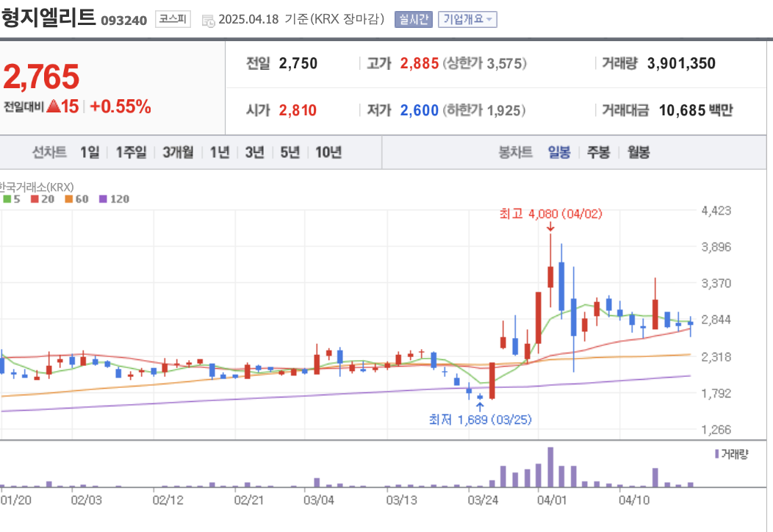Screen dimensions: 773x532
Task: Click the calendar icon beside the KRX date
Action: (208, 19)
